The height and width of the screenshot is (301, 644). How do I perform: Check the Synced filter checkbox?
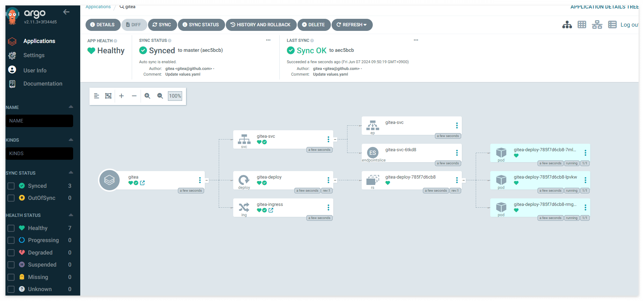tap(11, 186)
